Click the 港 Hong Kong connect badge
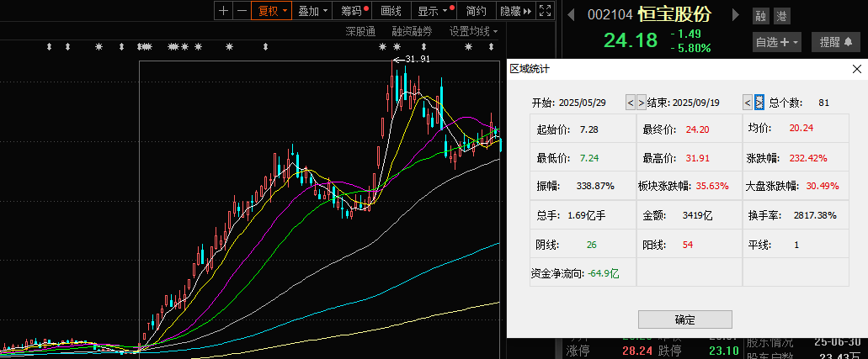Screen dimensions: 868x359 (782, 16)
